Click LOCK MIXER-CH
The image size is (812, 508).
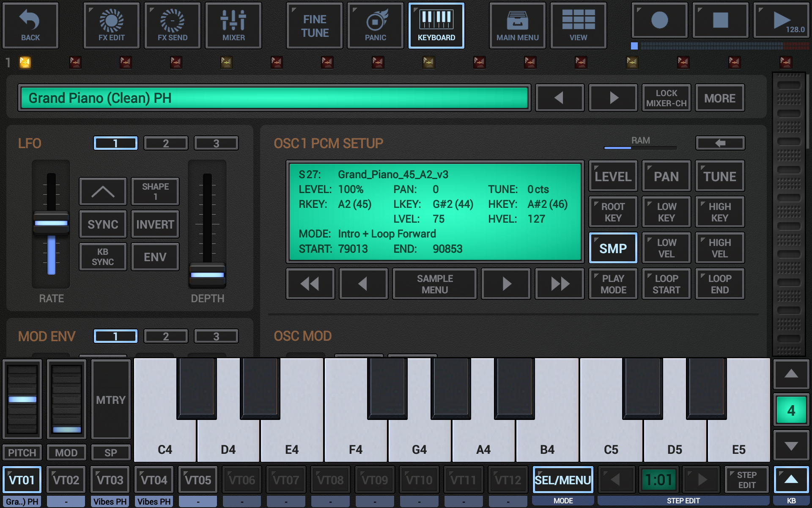pos(666,98)
